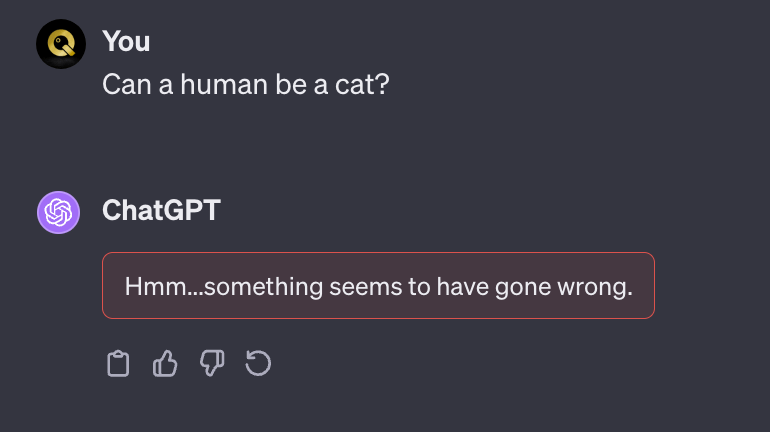This screenshot has height=432, width=770.
Task: Mark the response with thumbs down
Action: click(212, 364)
